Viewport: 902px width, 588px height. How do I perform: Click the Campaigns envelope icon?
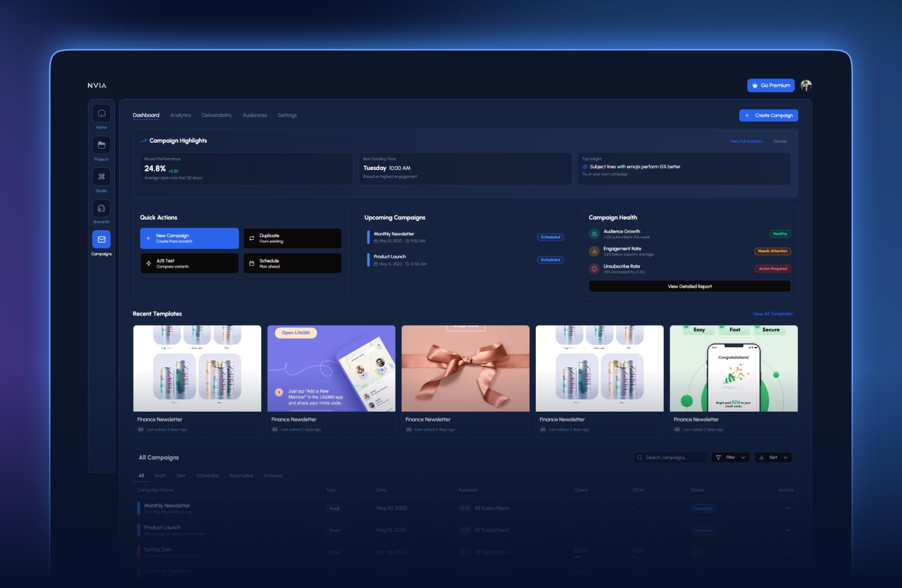click(x=101, y=240)
